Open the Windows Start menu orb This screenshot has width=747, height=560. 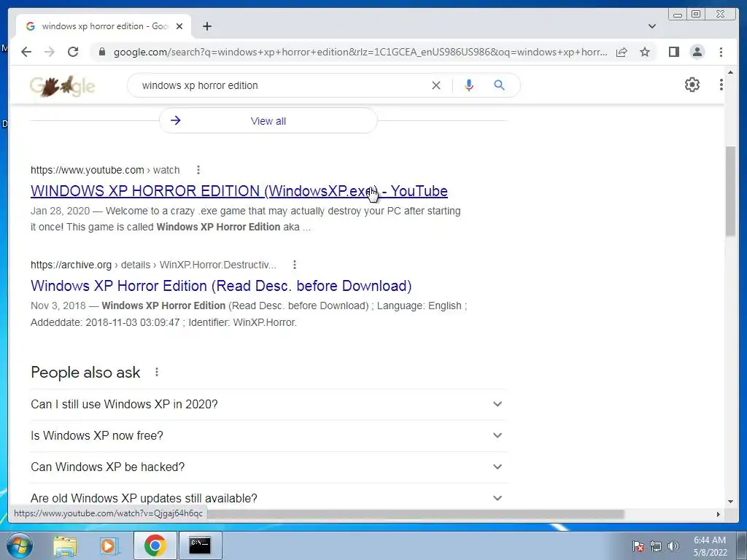pos(20,545)
